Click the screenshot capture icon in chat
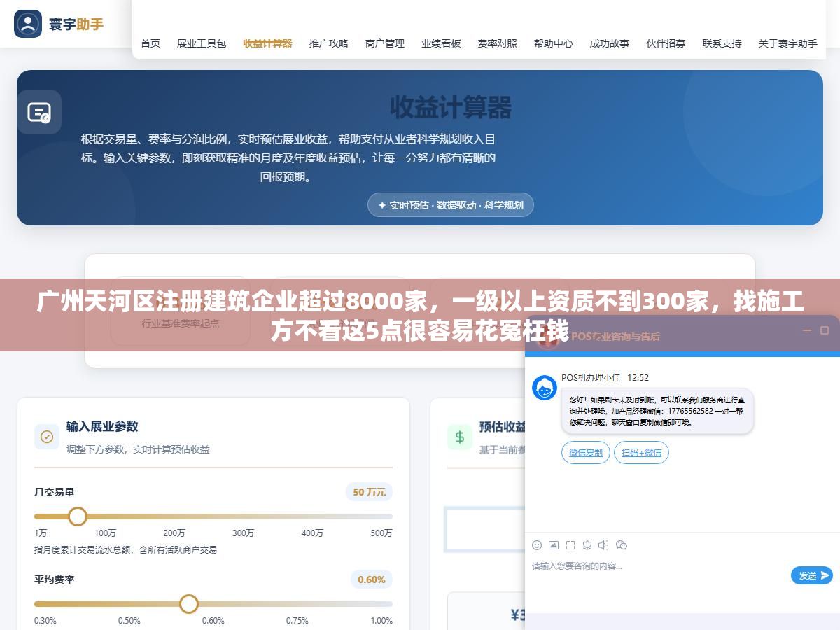Image resolution: width=840 pixels, height=630 pixels. pyautogui.click(x=570, y=545)
